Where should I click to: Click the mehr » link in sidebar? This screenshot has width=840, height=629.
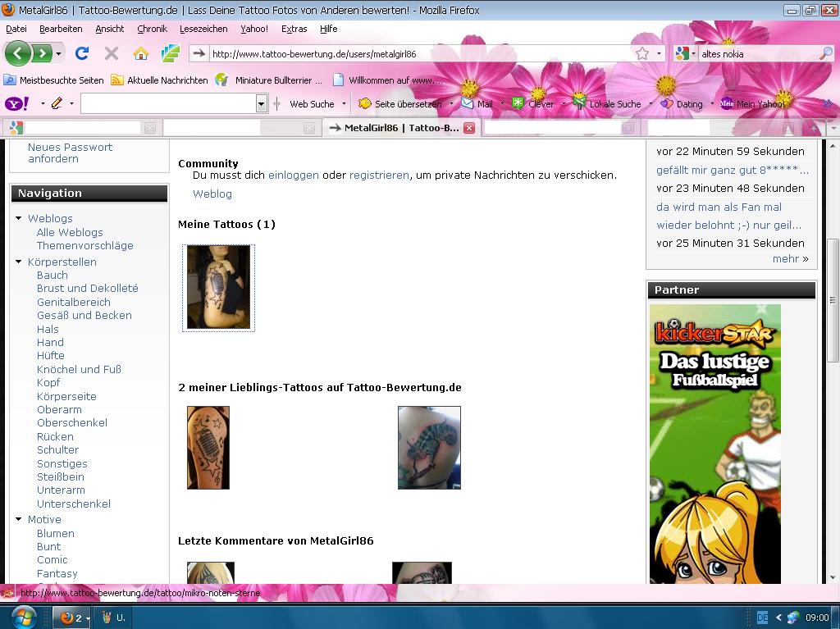coord(790,259)
